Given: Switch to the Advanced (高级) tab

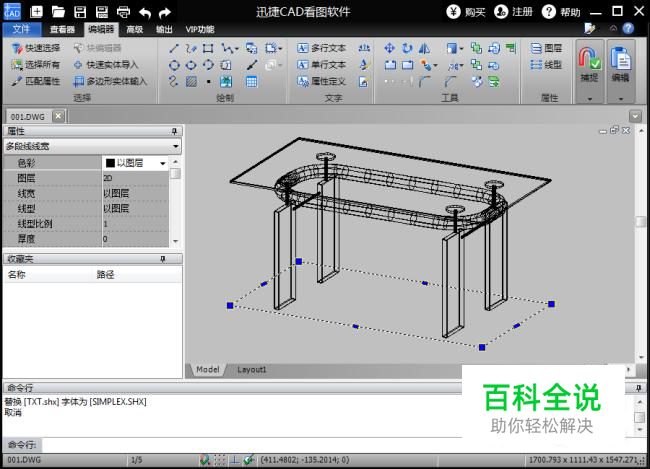Looking at the screenshot, I should click(x=135, y=29).
